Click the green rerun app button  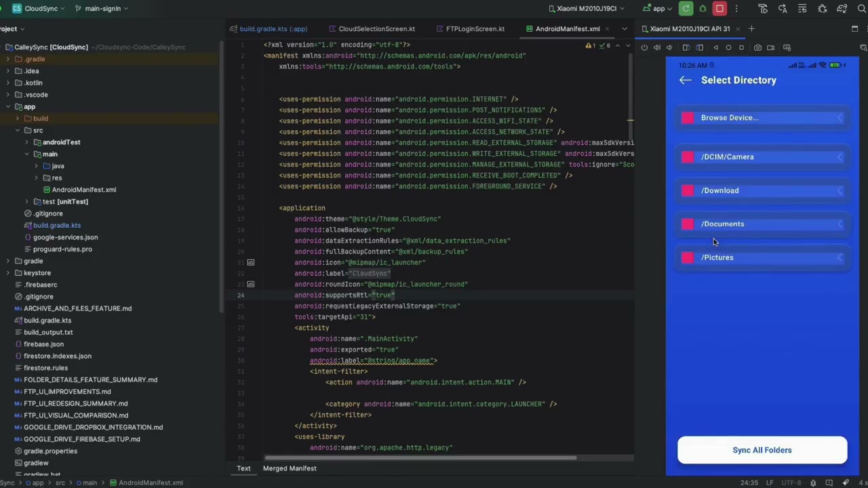pyautogui.click(x=686, y=9)
